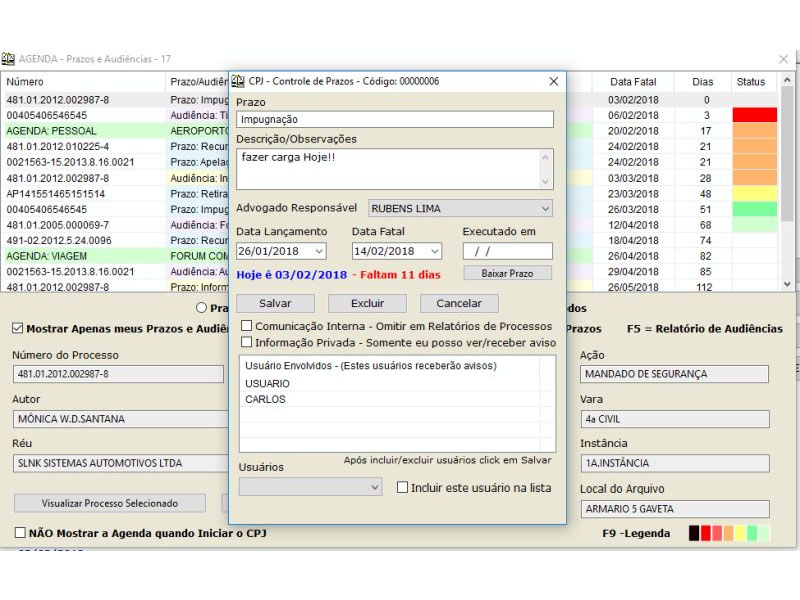Click the Prazo text field with Impugnação
800x600 pixels.
click(394, 119)
